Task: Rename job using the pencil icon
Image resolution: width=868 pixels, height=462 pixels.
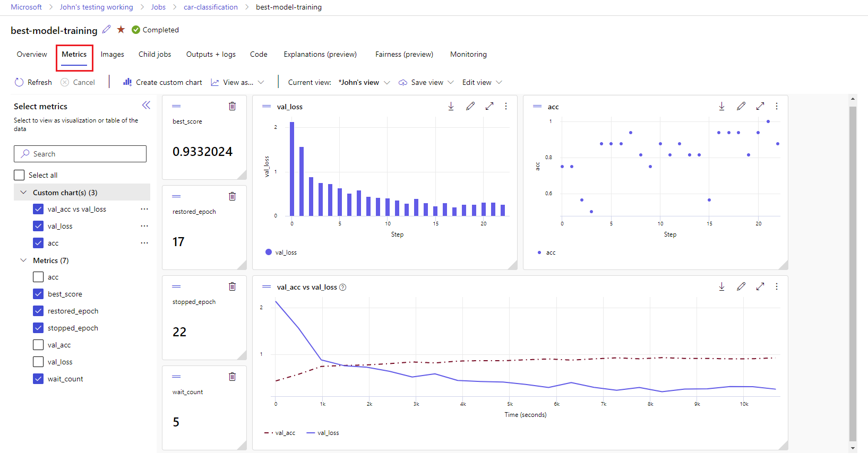Action: coord(107,30)
